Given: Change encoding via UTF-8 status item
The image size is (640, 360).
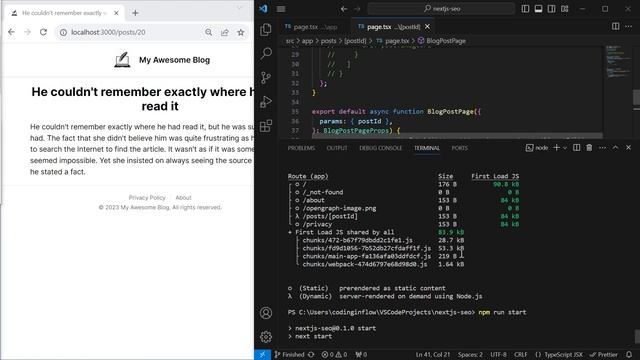Looking at the screenshot, I should (x=498, y=355).
